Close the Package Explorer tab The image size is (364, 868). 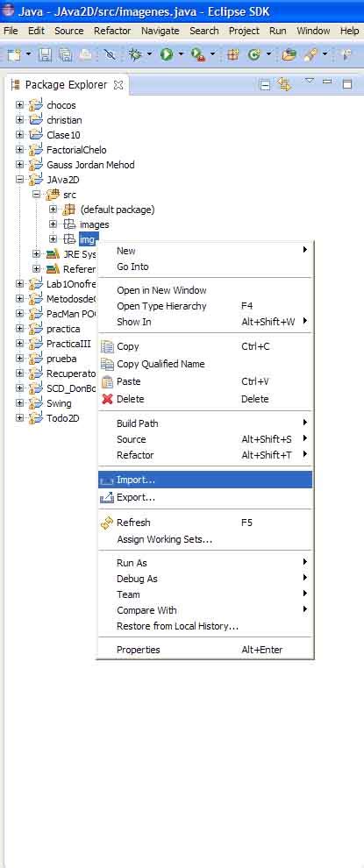pyautogui.click(x=118, y=85)
